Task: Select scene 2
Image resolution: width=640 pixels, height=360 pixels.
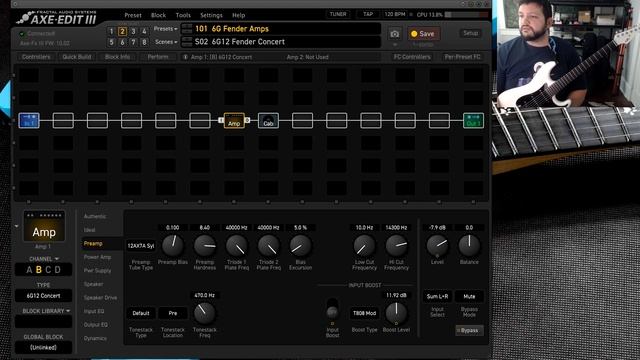Action: (x=122, y=31)
